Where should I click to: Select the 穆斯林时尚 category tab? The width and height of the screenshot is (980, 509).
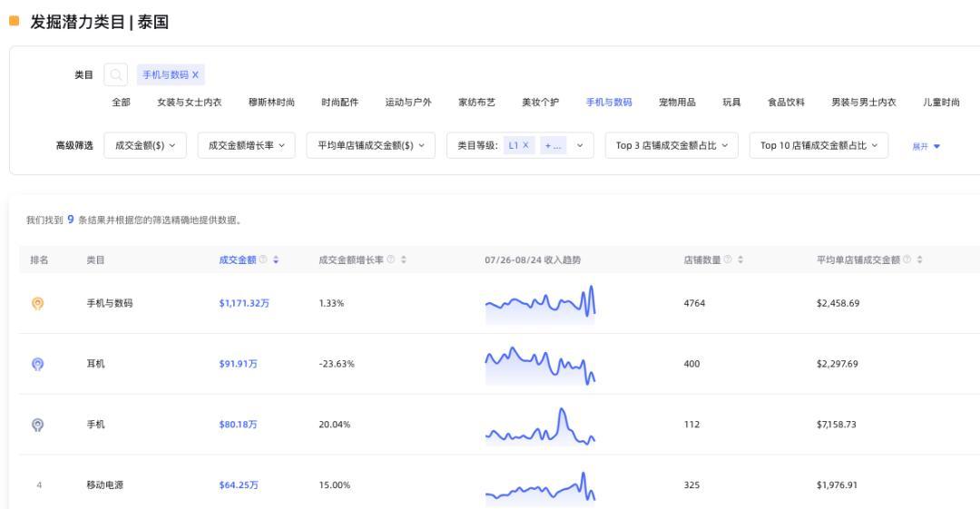tap(271, 102)
